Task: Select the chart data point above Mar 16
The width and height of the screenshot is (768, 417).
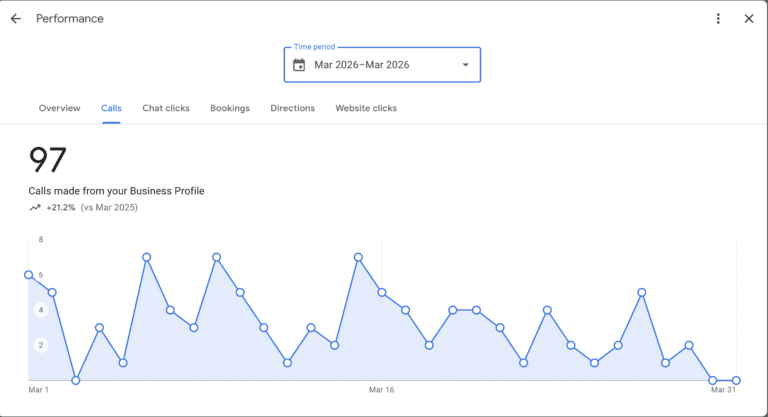Action: pyautogui.click(x=382, y=292)
